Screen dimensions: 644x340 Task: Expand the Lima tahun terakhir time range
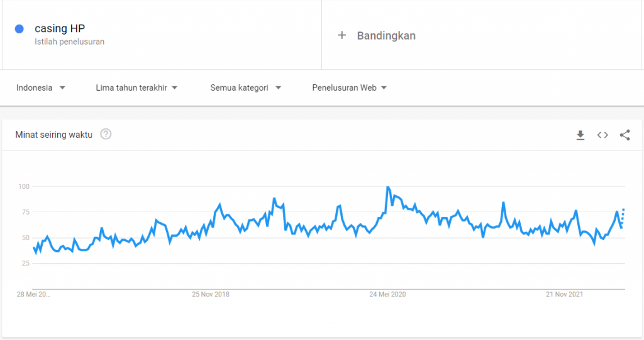pyautogui.click(x=136, y=88)
